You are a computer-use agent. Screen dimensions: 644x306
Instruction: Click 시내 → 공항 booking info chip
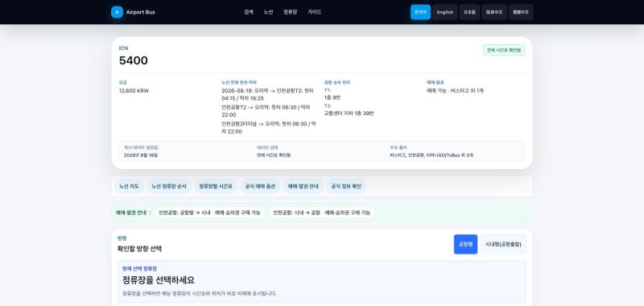point(321,213)
